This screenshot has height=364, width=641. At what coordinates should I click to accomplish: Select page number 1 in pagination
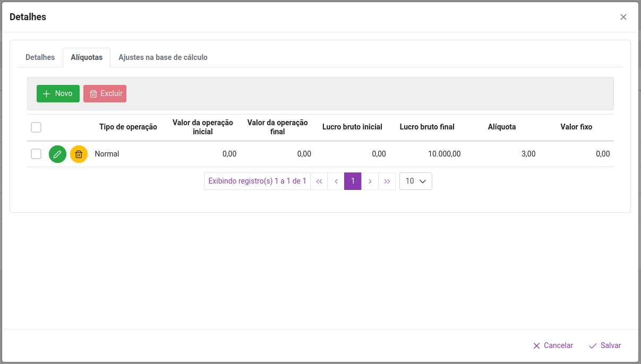tap(353, 181)
